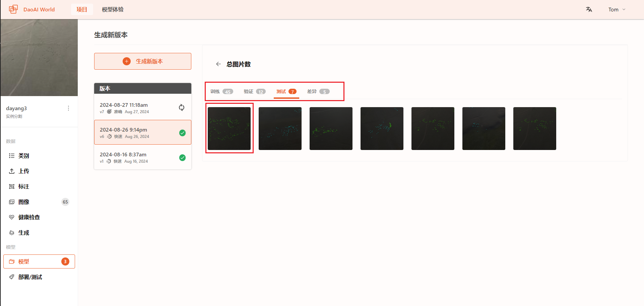Image resolution: width=644 pixels, height=306 pixels.
Task: Click the 实例分割 project type label
Action: 14,117
